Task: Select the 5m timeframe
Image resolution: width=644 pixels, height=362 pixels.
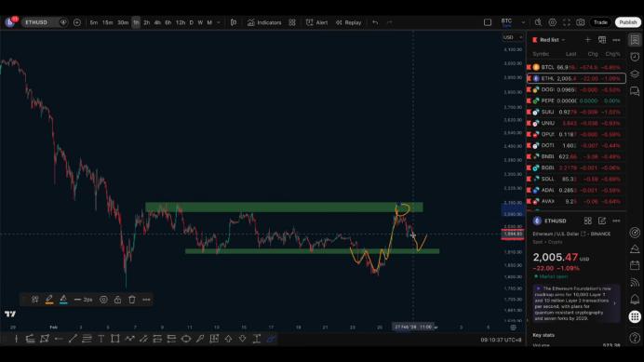Action: coord(94,22)
